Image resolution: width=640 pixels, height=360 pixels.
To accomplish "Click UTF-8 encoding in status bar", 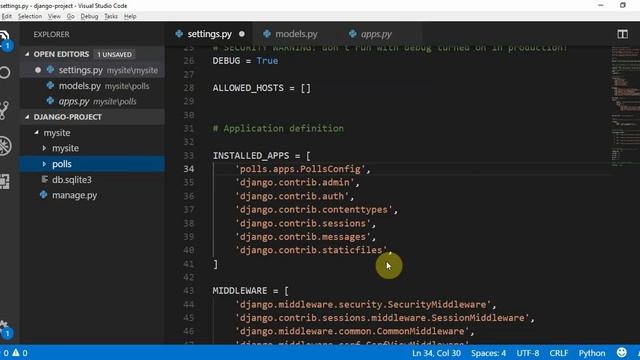I will click(x=528, y=353).
